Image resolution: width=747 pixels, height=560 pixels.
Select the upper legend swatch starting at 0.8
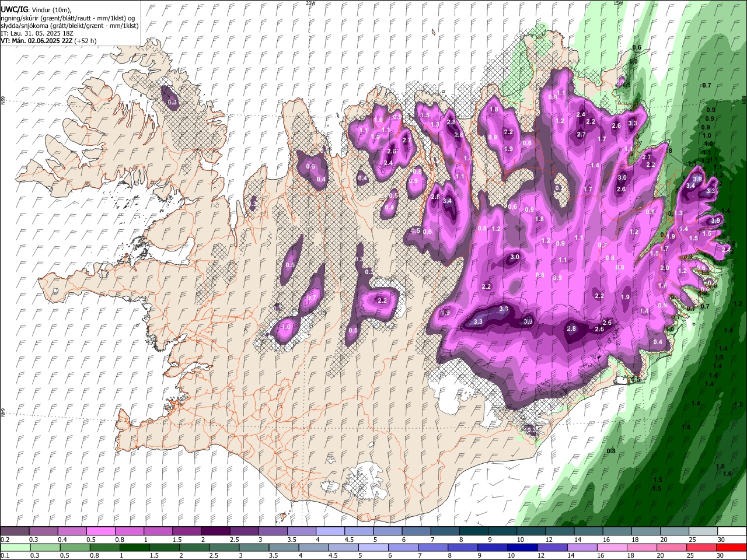pos(129,531)
